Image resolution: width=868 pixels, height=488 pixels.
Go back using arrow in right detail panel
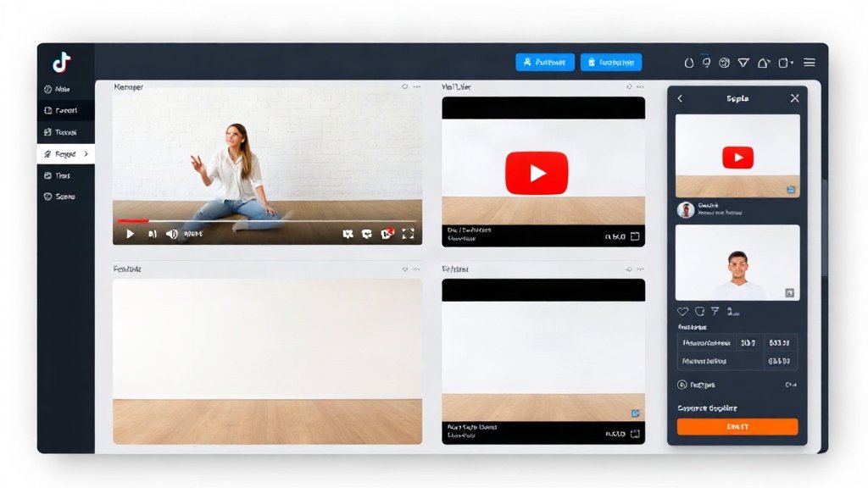[681, 98]
